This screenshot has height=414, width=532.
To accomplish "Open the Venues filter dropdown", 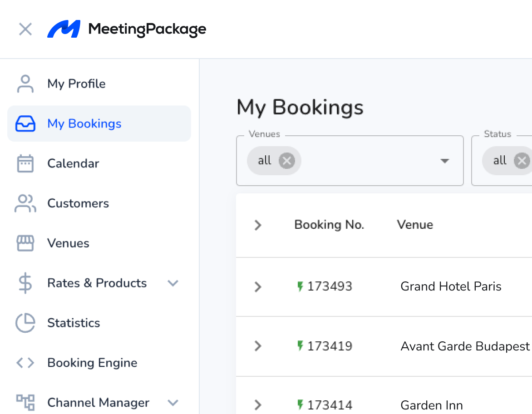I will click(x=444, y=161).
